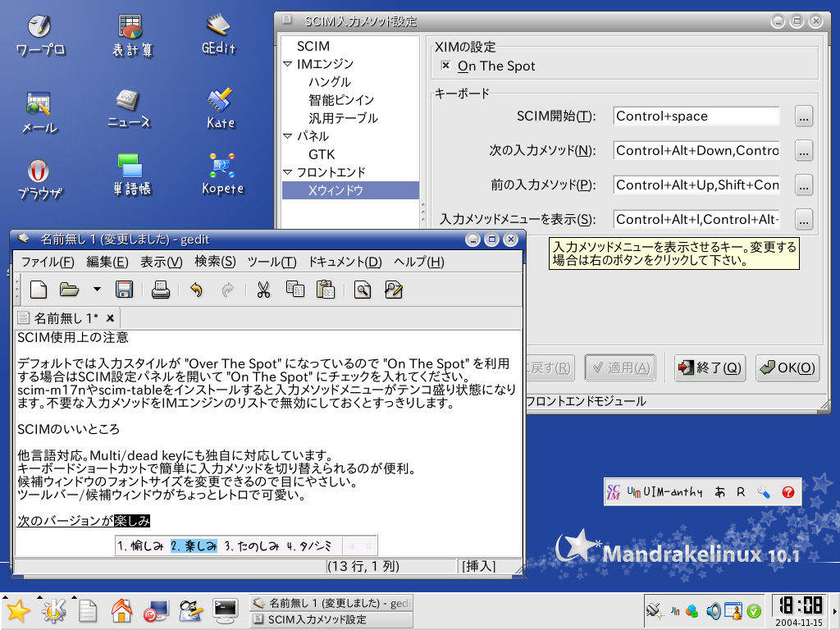This screenshot has width=840, height=630.
Task: Click the 適用(A) button in SCIM settings
Action: 620,367
